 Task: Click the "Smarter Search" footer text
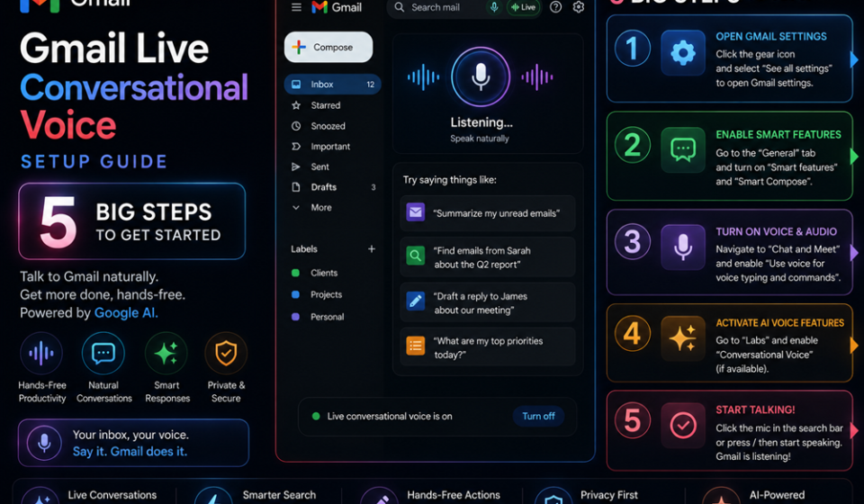(279, 495)
